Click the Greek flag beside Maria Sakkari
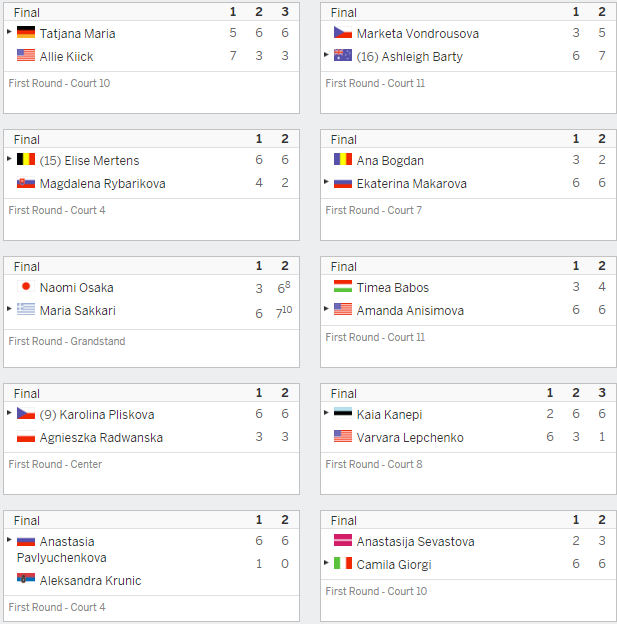The width and height of the screenshot is (617, 624). [x=26, y=309]
